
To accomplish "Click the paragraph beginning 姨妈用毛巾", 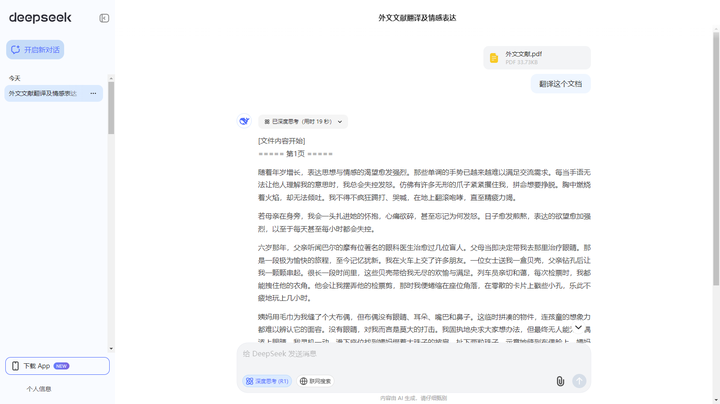I will click(x=424, y=329).
